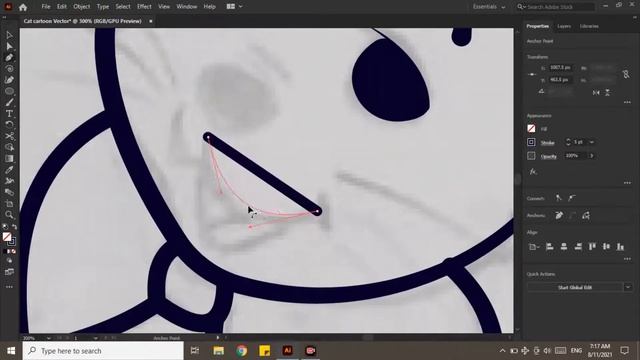This screenshot has height=360, width=640.
Task: Click the Fill swatch in Appearance
Action: (531, 129)
